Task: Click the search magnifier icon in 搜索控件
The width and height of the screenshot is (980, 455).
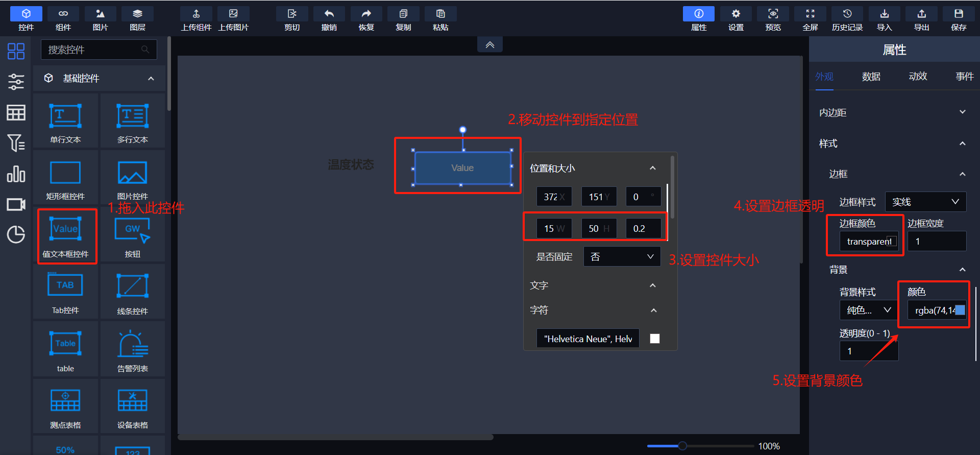Action: pos(145,50)
